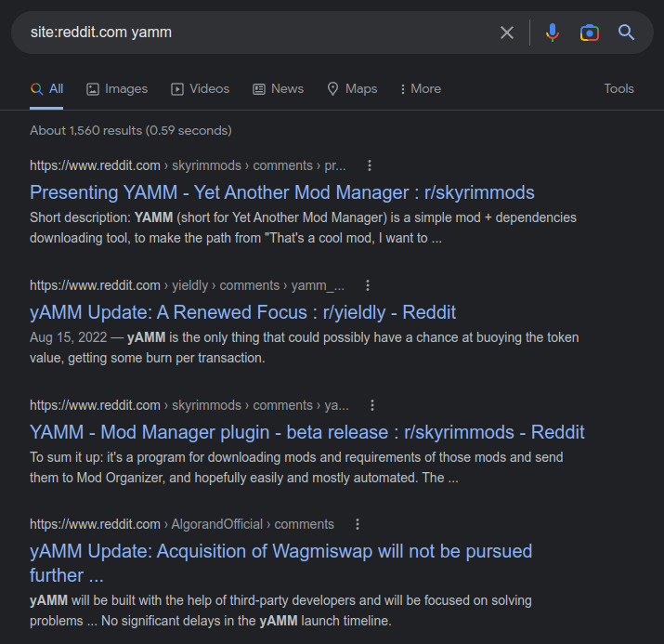
Task: Open the Tools options
Action: 618,88
